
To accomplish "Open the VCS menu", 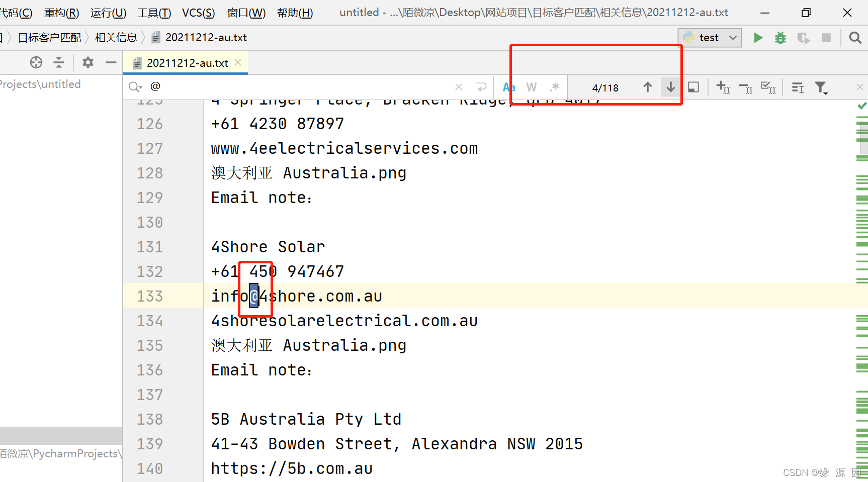I will [x=198, y=13].
